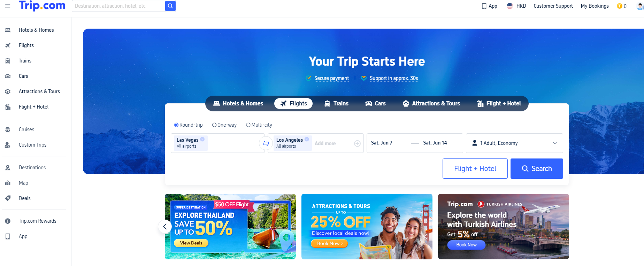Click the Cruises ship icon in sidebar
The width and height of the screenshot is (644, 266).
(x=8, y=130)
